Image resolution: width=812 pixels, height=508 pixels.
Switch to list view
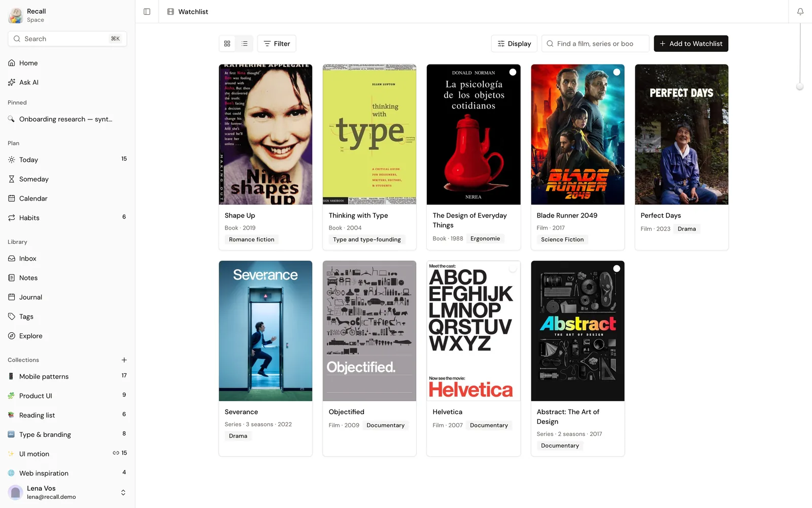point(245,44)
